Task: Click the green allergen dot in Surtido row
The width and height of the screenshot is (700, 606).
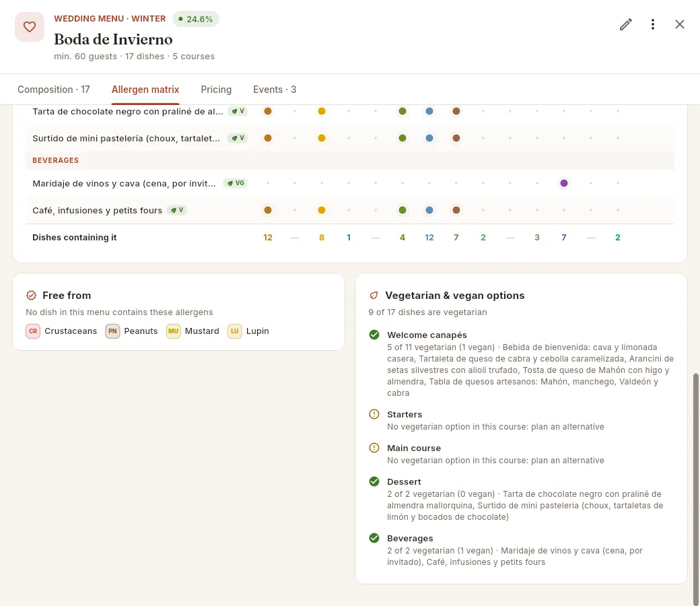Action: pyautogui.click(x=403, y=138)
